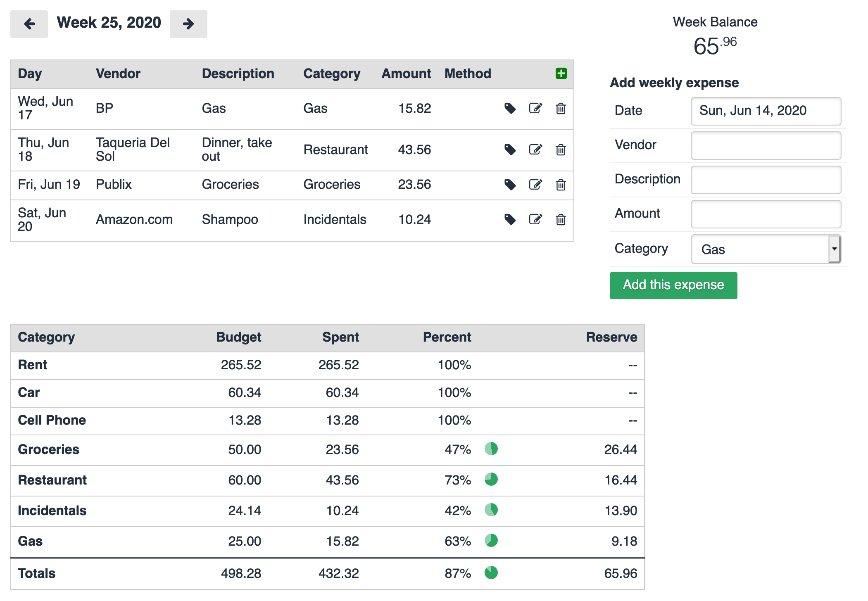Click the Date field showing Jun 14
The height and width of the screenshot is (601, 868).
coord(766,111)
